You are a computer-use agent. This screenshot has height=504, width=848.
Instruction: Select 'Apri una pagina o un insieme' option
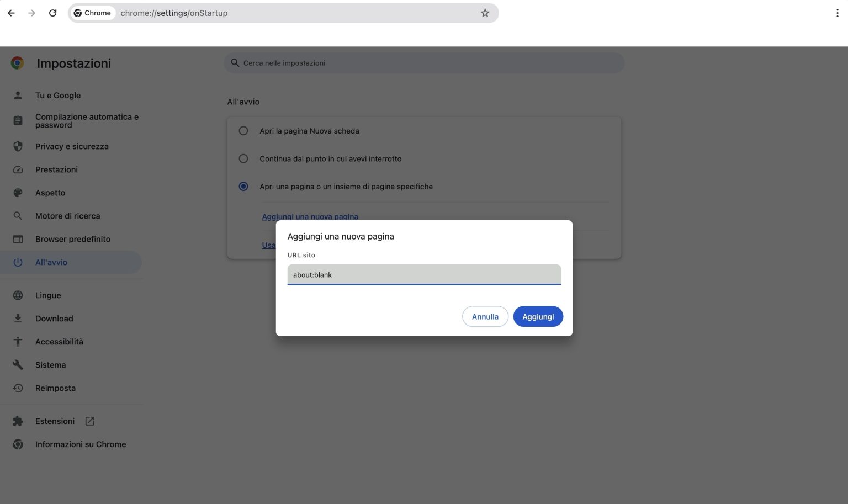click(x=243, y=187)
